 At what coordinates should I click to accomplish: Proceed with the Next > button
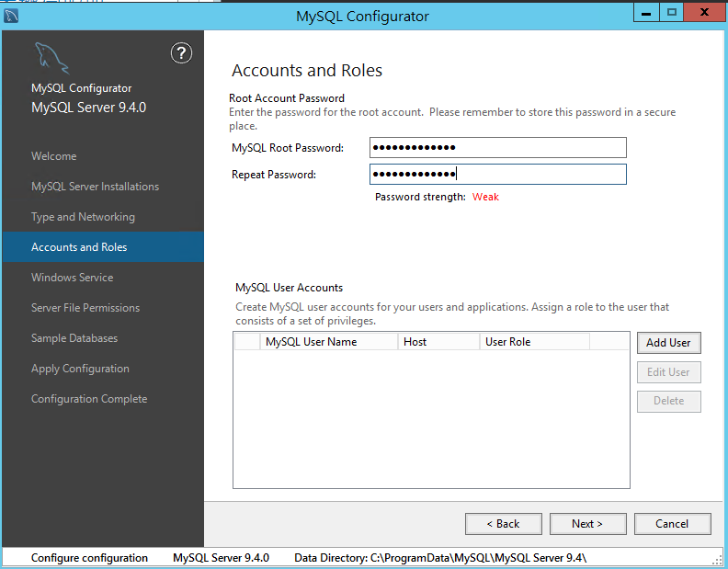tap(587, 524)
